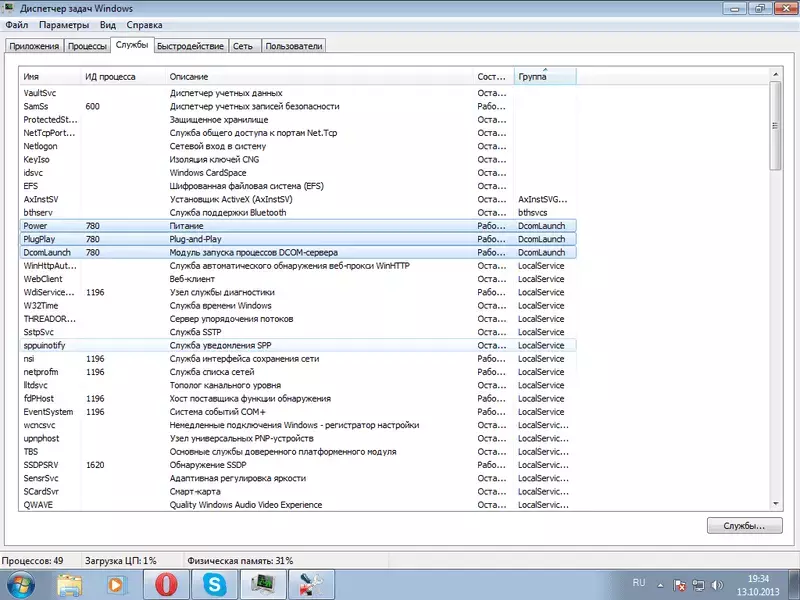
Task: Open the Файл menu
Action: tap(17, 24)
